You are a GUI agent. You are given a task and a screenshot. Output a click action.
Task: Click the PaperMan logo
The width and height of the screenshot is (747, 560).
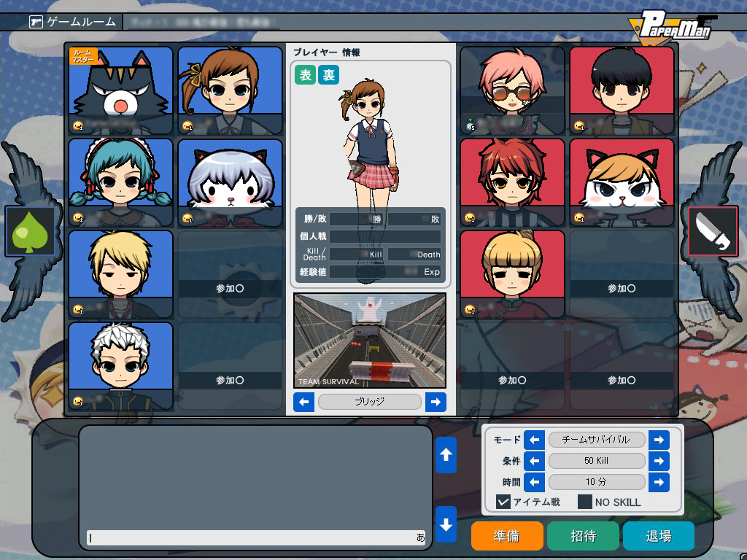(673, 27)
